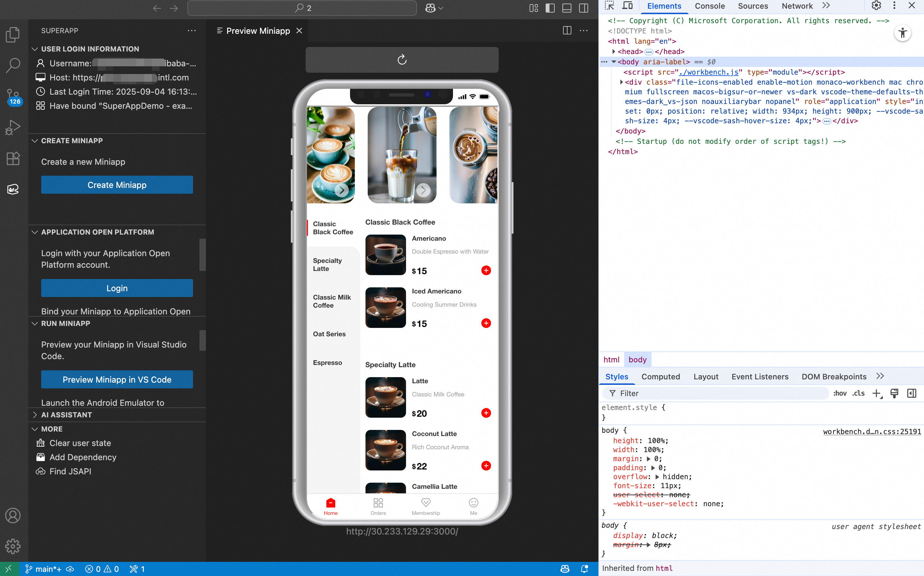The image size is (924, 576).
Task: Open the Computed styles tab
Action: pyautogui.click(x=661, y=376)
